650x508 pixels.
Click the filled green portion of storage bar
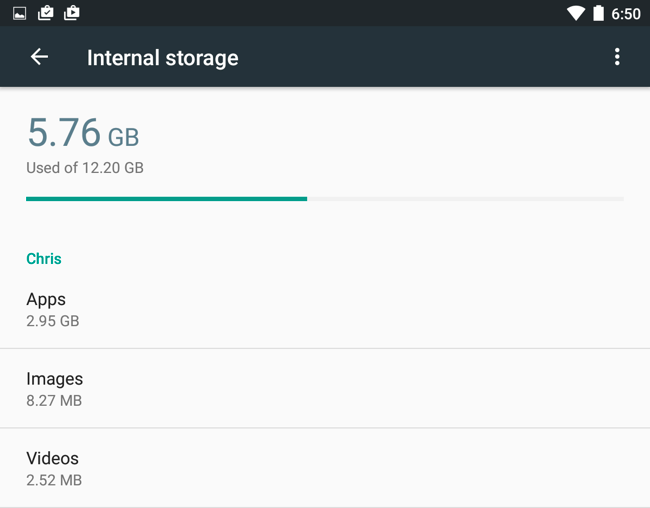166,199
